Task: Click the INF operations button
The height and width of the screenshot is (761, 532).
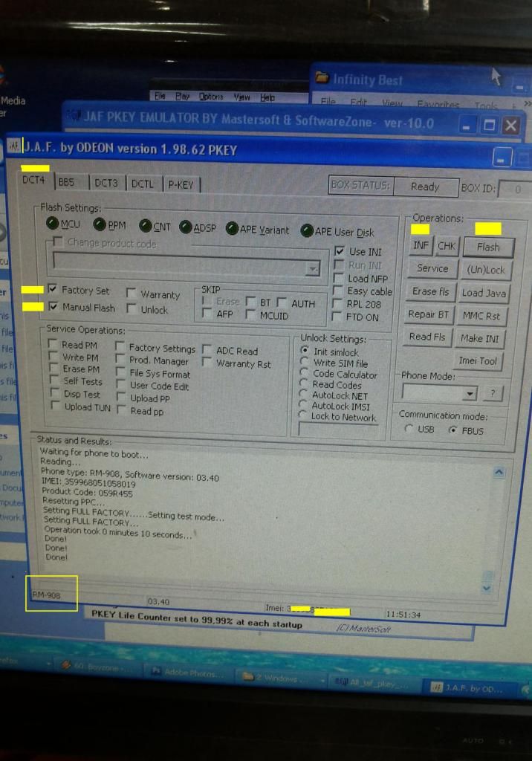Action: point(421,245)
